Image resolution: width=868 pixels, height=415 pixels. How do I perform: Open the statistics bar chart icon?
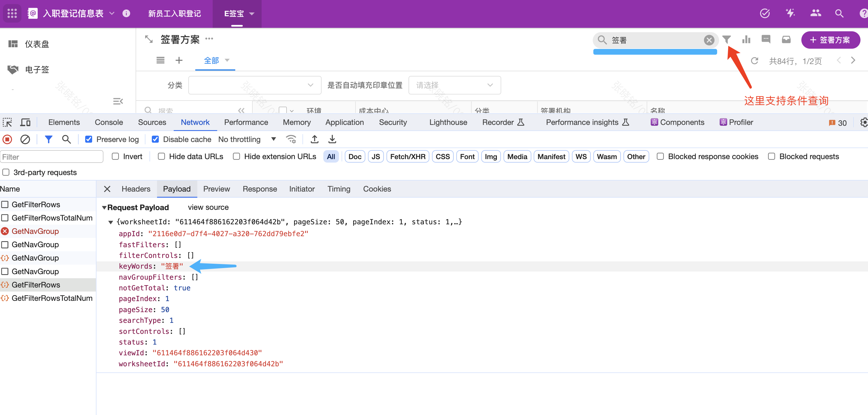746,40
